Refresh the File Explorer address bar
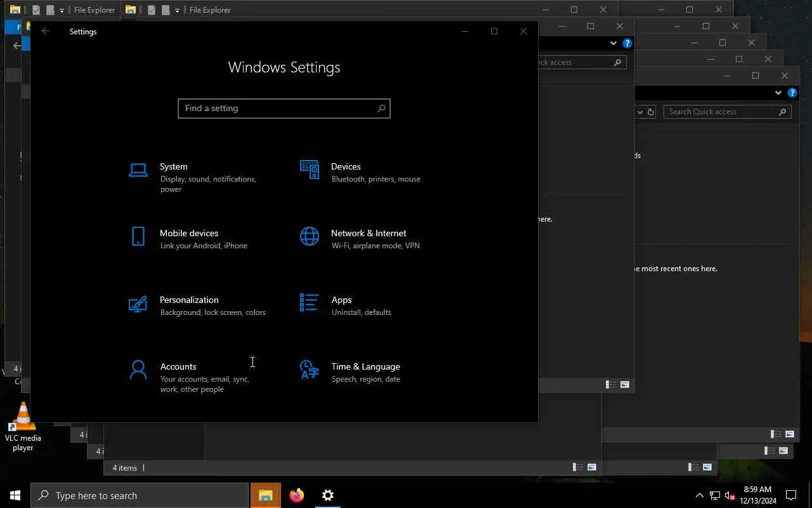 click(x=650, y=112)
